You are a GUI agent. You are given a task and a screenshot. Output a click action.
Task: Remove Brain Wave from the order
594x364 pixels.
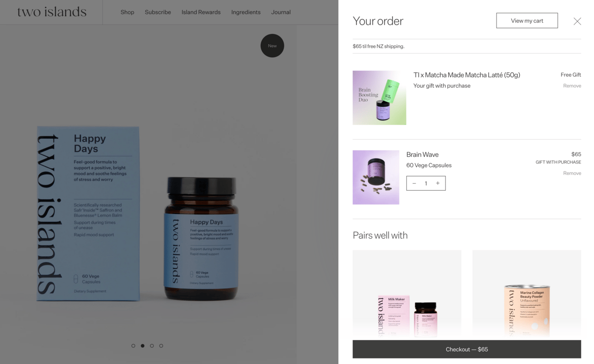click(572, 173)
